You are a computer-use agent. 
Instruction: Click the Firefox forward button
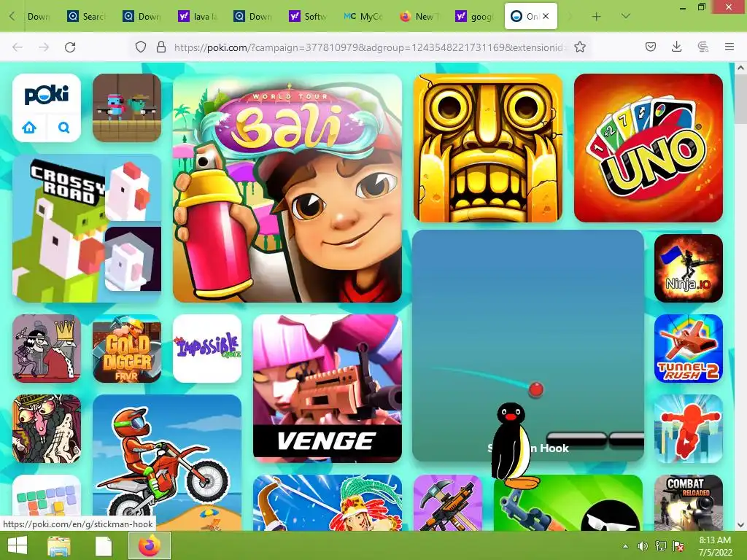[44, 47]
